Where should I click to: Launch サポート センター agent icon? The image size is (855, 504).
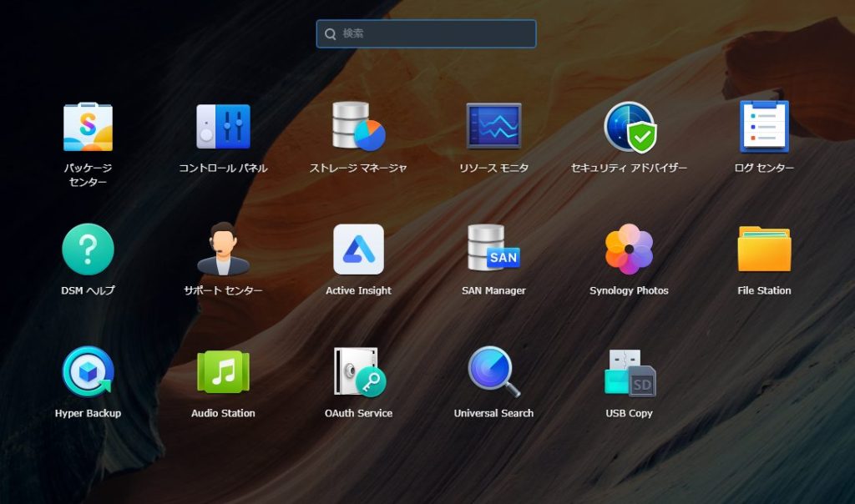pos(223,249)
